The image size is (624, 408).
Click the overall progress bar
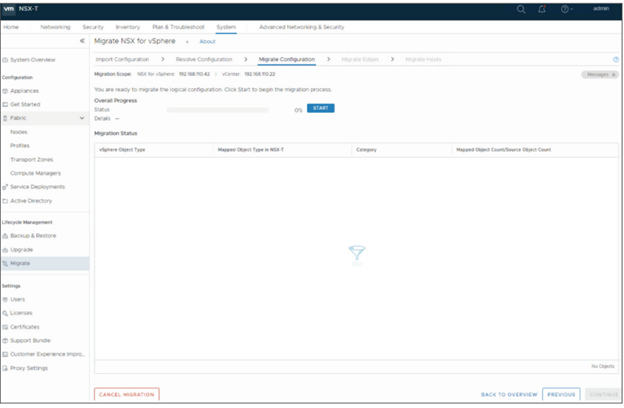218,110
